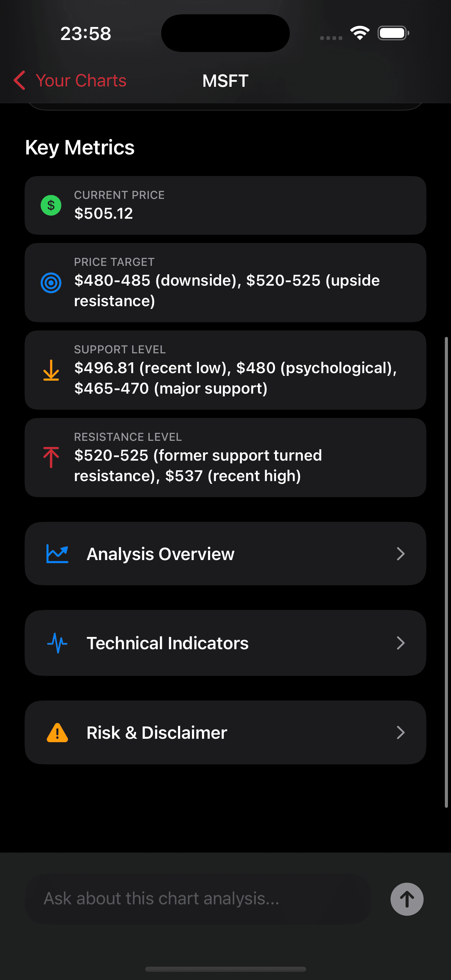The height and width of the screenshot is (980, 451).
Task: Tap the blue price target icon
Action: [x=51, y=283]
